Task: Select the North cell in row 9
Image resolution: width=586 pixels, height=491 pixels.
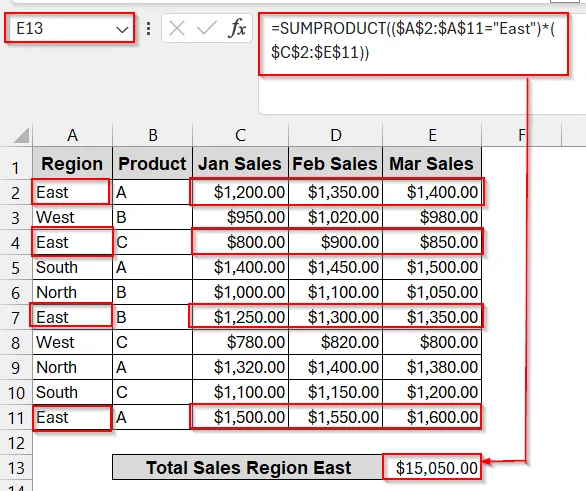Action: tap(73, 367)
